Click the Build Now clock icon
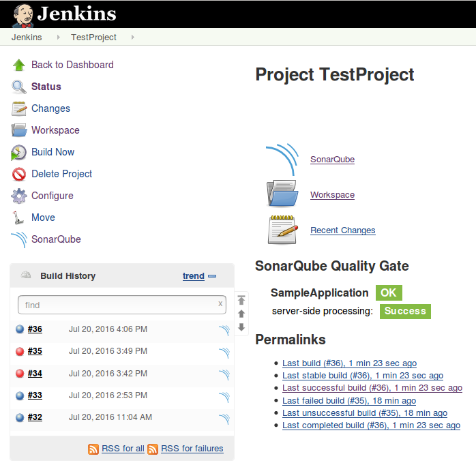 click(x=19, y=152)
